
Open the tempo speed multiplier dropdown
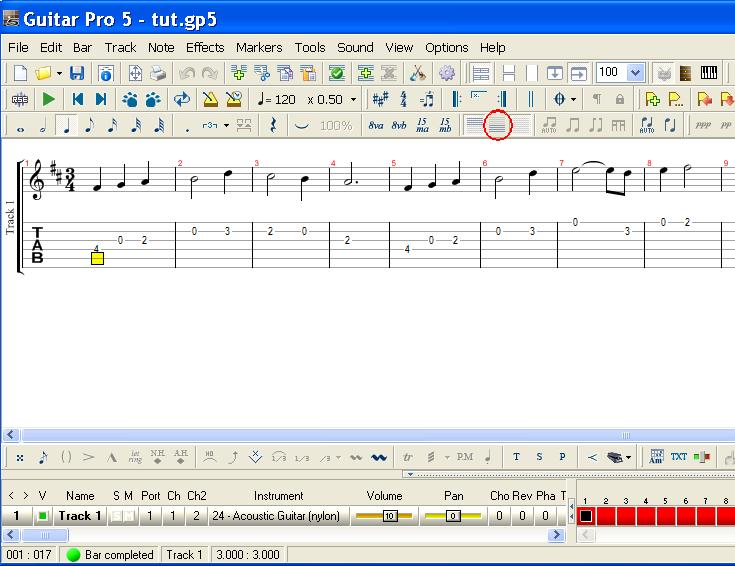353,99
